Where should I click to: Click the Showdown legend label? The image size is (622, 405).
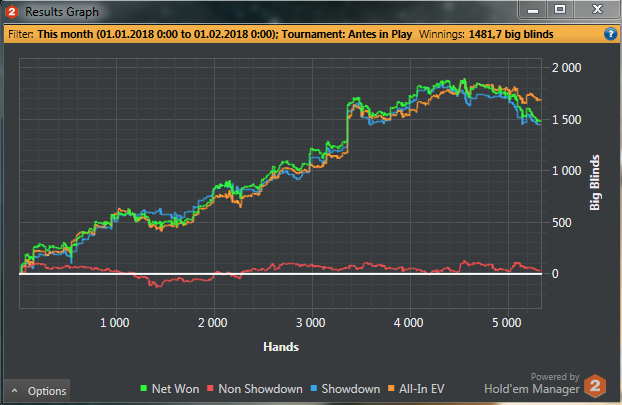351,389
